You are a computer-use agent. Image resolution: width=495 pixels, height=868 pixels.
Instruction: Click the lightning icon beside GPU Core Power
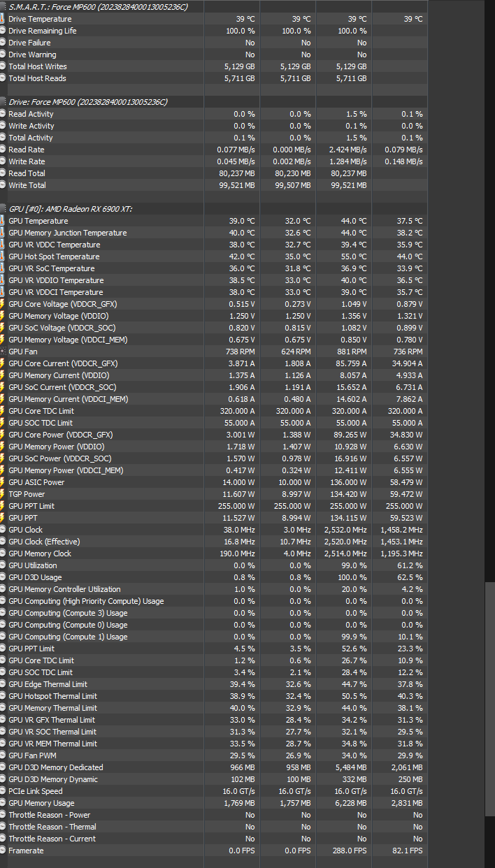(x=3, y=435)
